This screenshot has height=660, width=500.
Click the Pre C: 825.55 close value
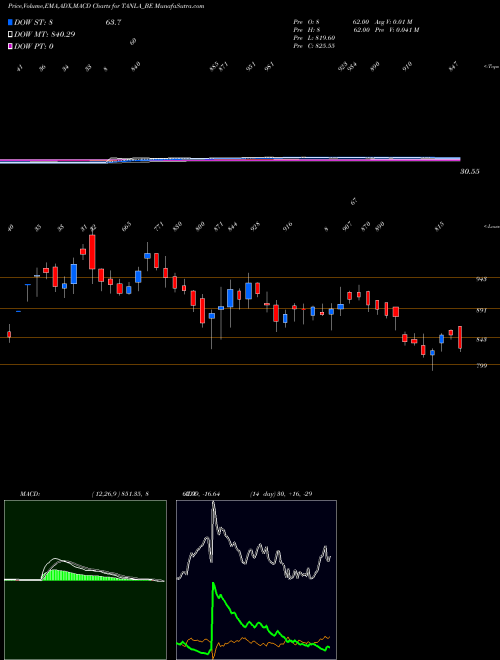[314, 46]
